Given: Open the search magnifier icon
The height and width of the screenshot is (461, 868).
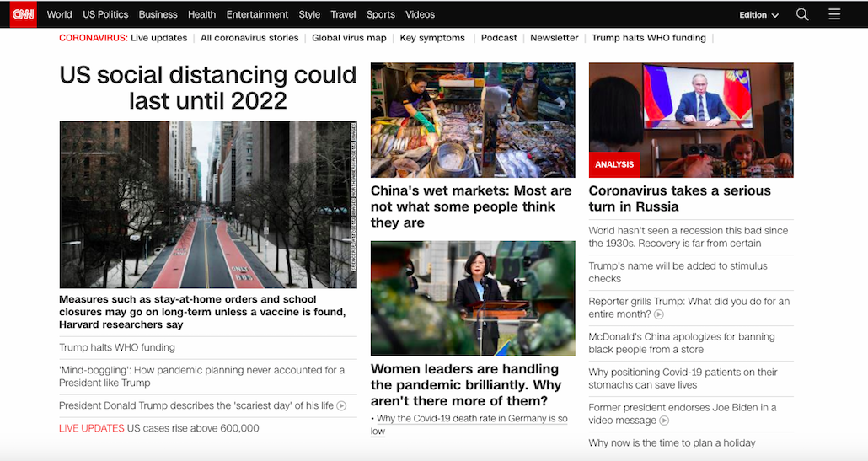Looking at the screenshot, I should tap(802, 14).
